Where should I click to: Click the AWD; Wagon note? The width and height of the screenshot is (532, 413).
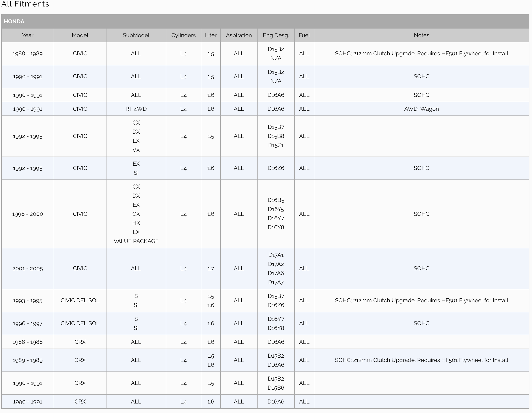pyautogui.click(x=421, y=109)
